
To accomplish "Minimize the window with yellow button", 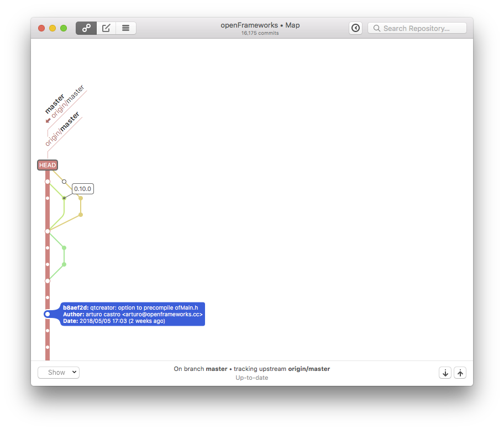I will pyautogui.click(x=53, y=28).
